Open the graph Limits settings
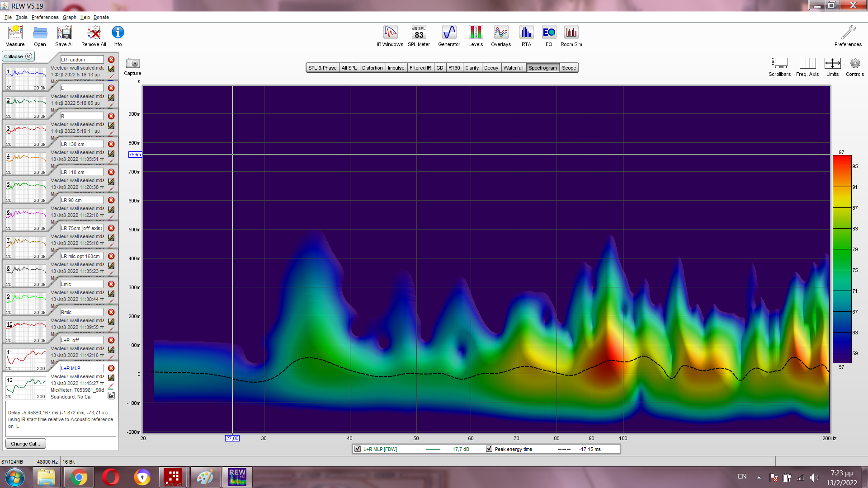Screen dimensions: 868x488 tap(832, 64)
